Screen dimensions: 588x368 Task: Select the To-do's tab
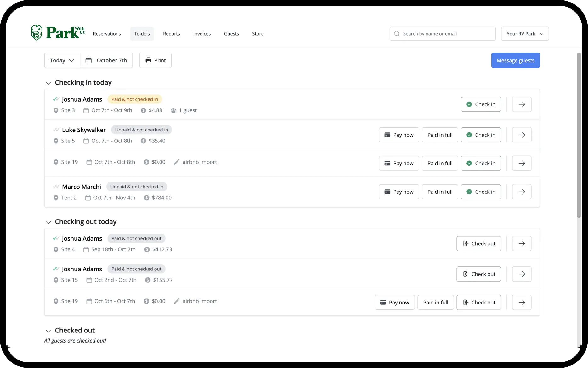point(142,34)
